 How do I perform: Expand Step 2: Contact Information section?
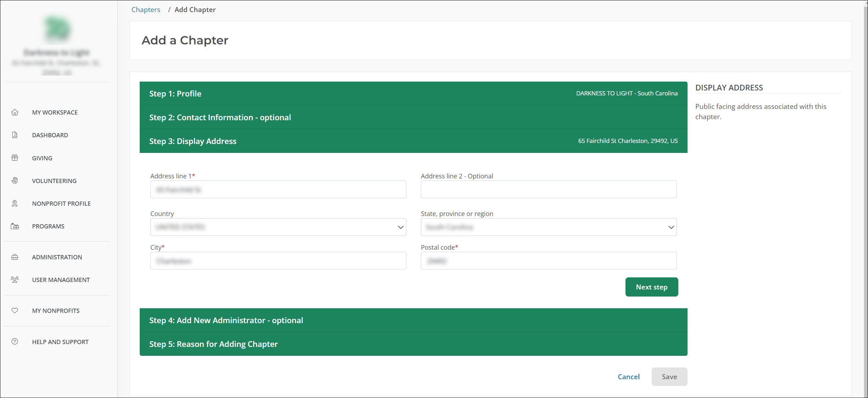pos(220,117)
